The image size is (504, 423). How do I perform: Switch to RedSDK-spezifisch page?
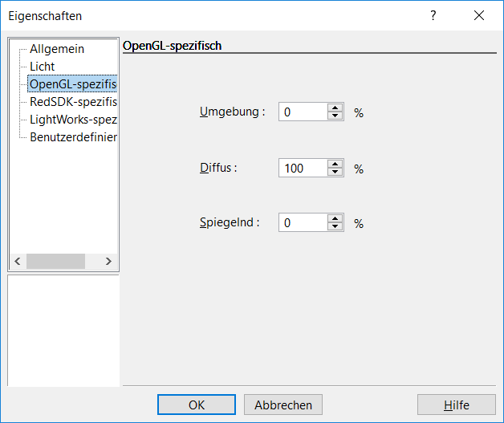pos(73,102)
